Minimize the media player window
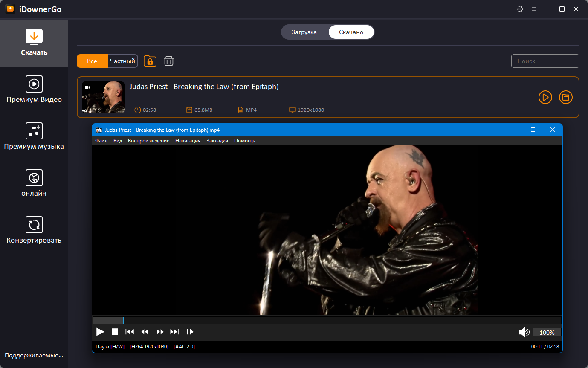 click(513, 130)
